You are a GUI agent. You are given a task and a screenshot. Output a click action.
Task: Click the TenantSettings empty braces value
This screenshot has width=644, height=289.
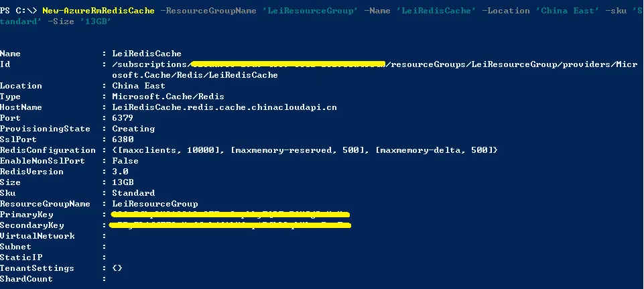click(x=117, y=268)
